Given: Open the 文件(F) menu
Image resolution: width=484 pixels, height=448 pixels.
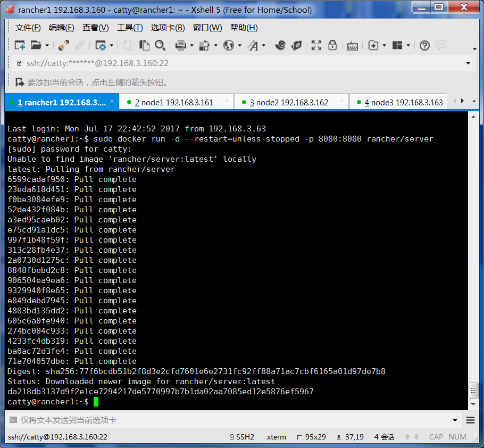Looking at the screenshot, I should [28, 28].
